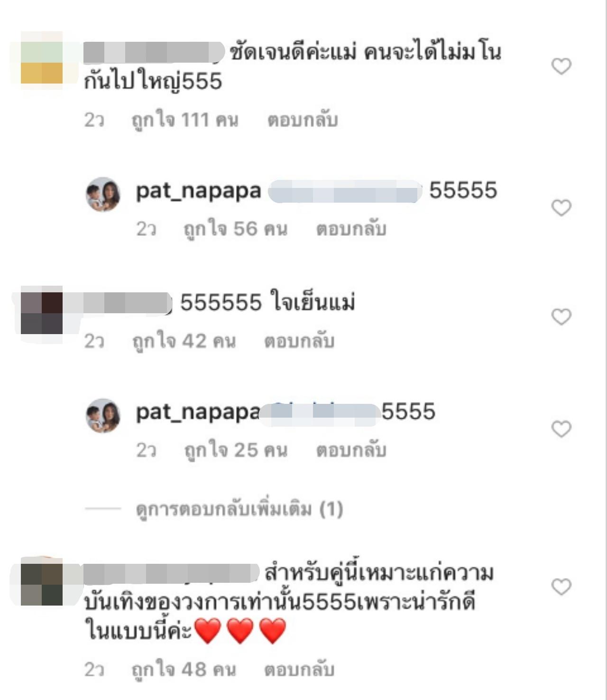
Task: Open pat_napapa avatar on 55555 reply
Action: 103,194
